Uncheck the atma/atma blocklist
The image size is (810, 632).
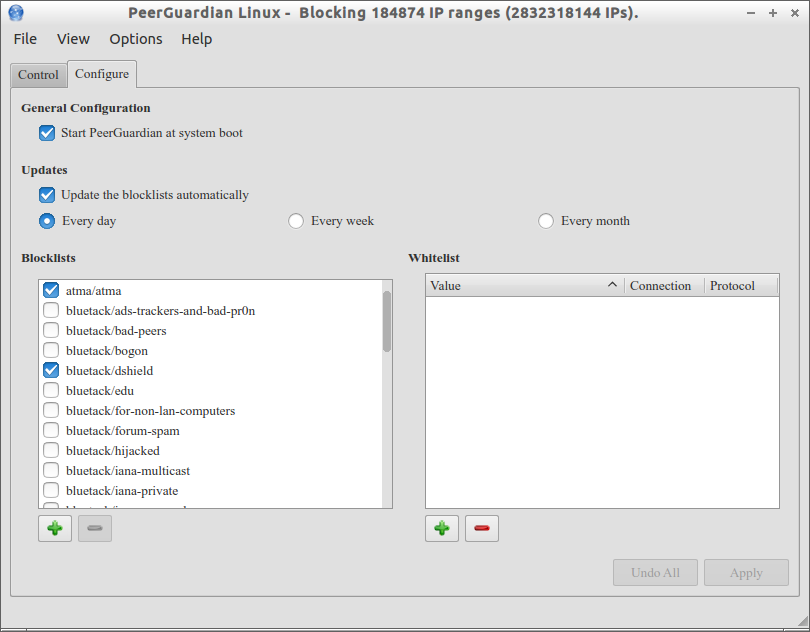click(x=51, y=290)
